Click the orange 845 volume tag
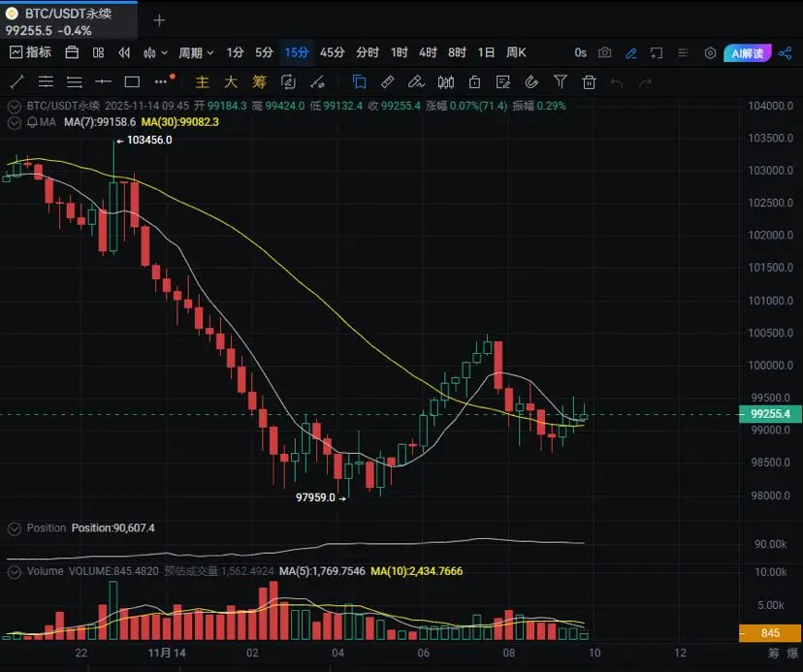 (770, 633)
